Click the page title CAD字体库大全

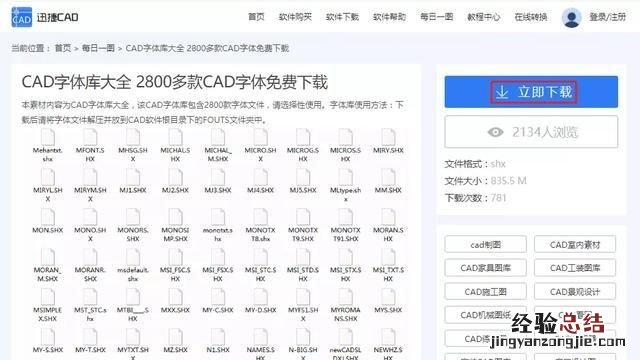[x=175, y=82]
